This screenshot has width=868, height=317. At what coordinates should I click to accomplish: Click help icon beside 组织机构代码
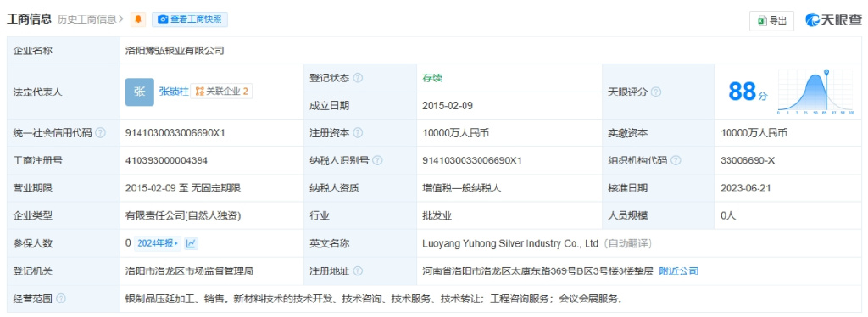(x=676, y=160)
